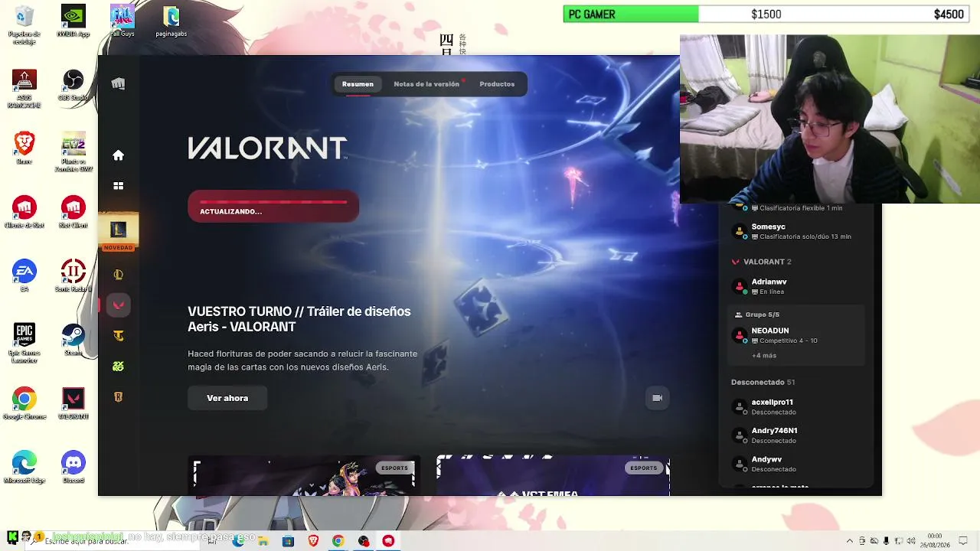This screenshot has height=551, width=980.
Task: Open Google Chrome from the taskbar
Action: 338,540
